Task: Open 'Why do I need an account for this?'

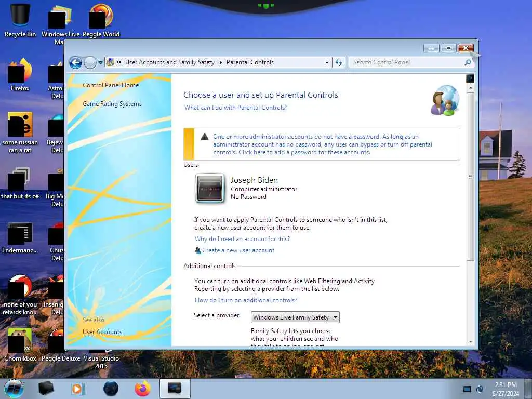Action: [x=242, y=239]
